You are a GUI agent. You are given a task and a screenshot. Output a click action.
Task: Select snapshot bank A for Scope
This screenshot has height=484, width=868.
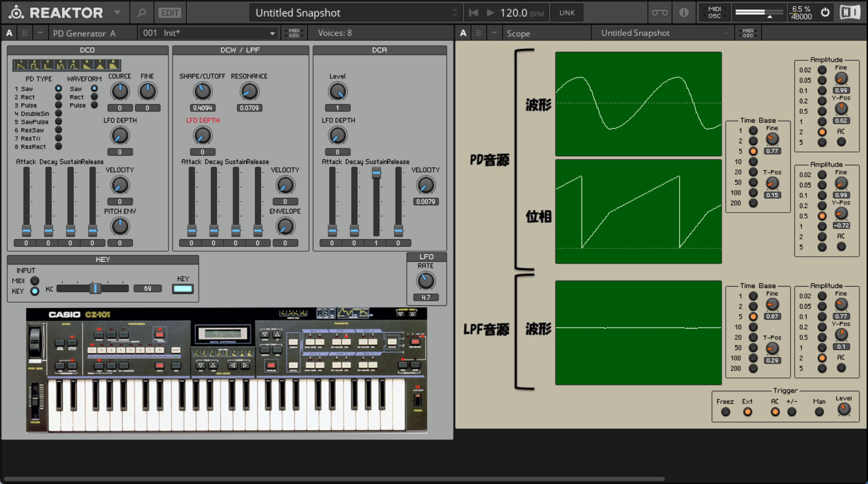463,33
